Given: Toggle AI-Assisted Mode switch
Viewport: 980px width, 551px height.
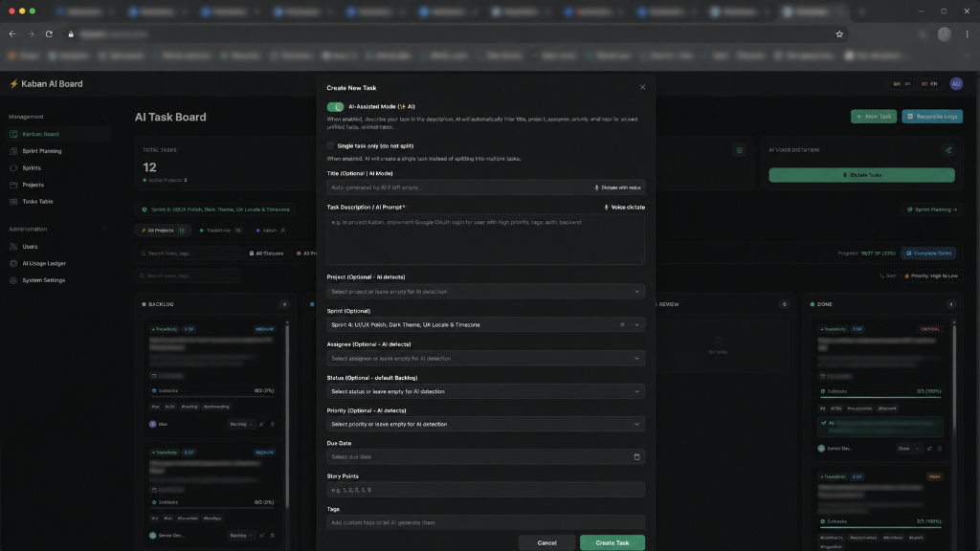Looking at the screenshot, I should [335, 107].
